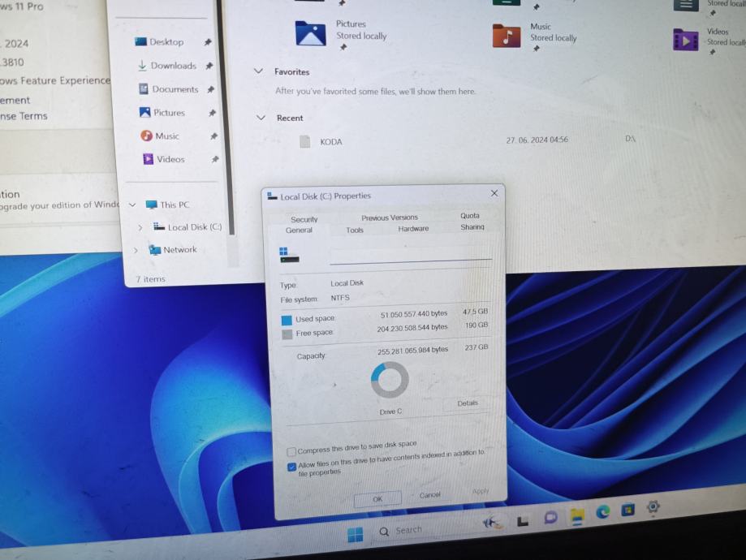Viewport: 746px width, 560px height.
Task: Collapse the Recent section chevron
Action: click(x=261, y=118)
